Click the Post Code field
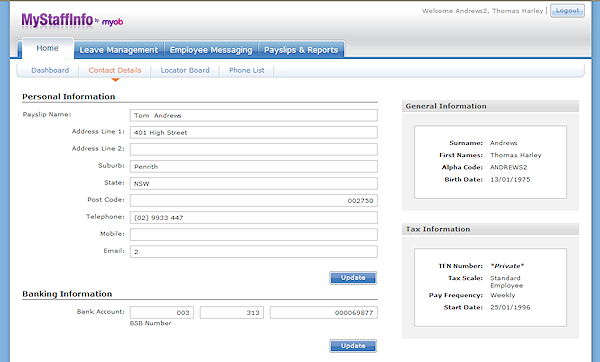Image resolution: width=600 pixels, height=362 pixels. [x=254, y=201]
